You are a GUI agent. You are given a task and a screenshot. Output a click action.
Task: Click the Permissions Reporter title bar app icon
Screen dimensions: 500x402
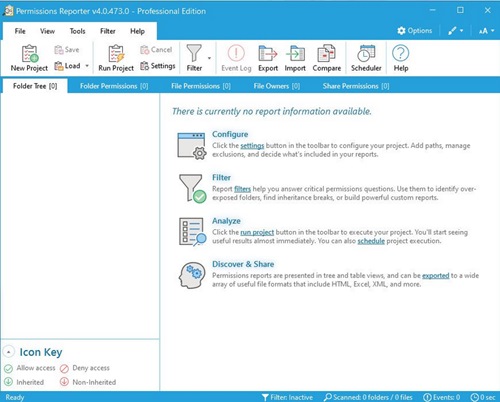(8, 11)
